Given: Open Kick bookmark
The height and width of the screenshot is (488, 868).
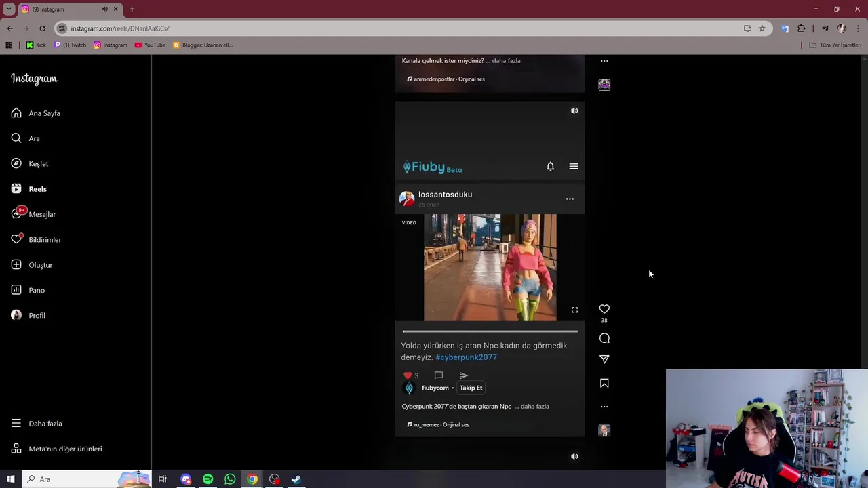Looking at the screenshot, I should coord(36,45).
